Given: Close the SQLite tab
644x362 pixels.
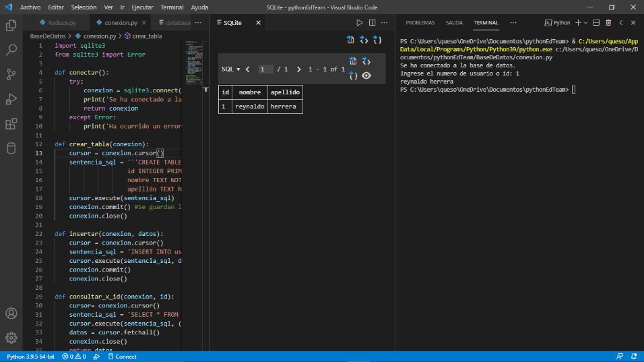Looking at the screenshot, I should click(x=258, y=23).
